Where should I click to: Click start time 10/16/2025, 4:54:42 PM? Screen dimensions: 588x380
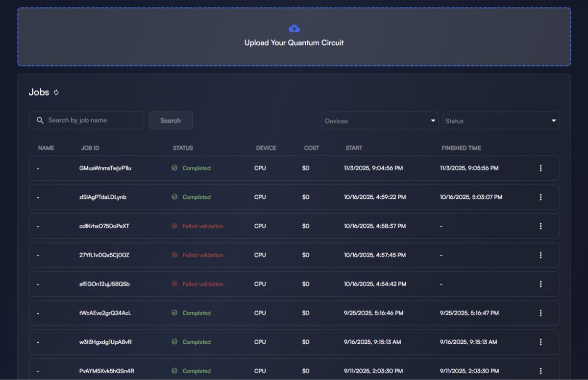coord(375,284)
